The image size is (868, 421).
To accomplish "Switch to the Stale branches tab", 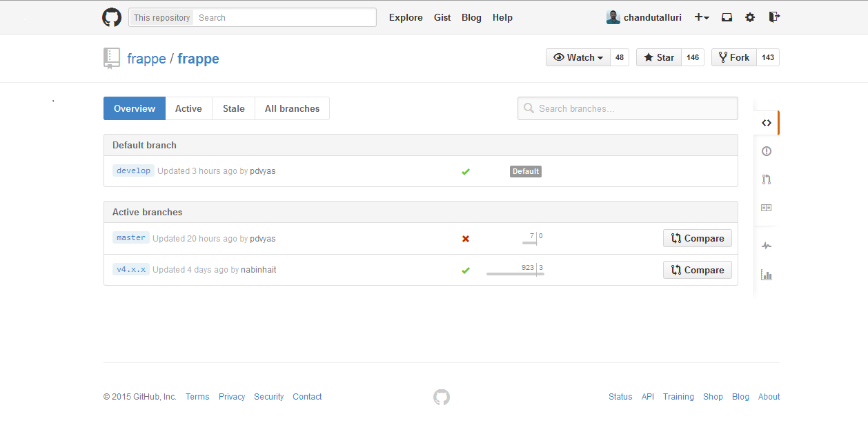I will tap(234, 108).
